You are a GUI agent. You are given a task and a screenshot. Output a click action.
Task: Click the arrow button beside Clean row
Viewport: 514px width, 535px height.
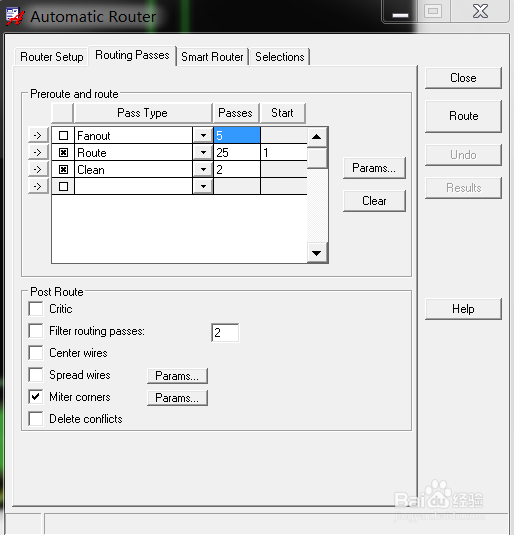pos(38,169)
